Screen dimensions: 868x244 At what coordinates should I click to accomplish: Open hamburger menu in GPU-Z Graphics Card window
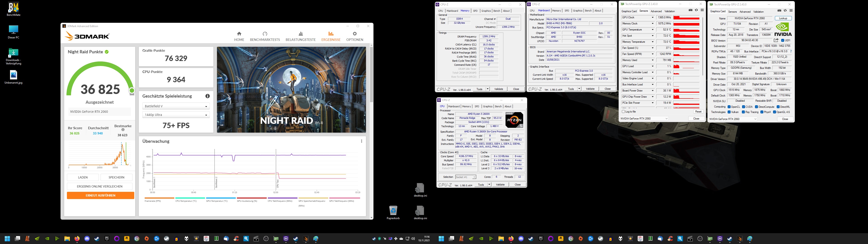coord(791,10)
